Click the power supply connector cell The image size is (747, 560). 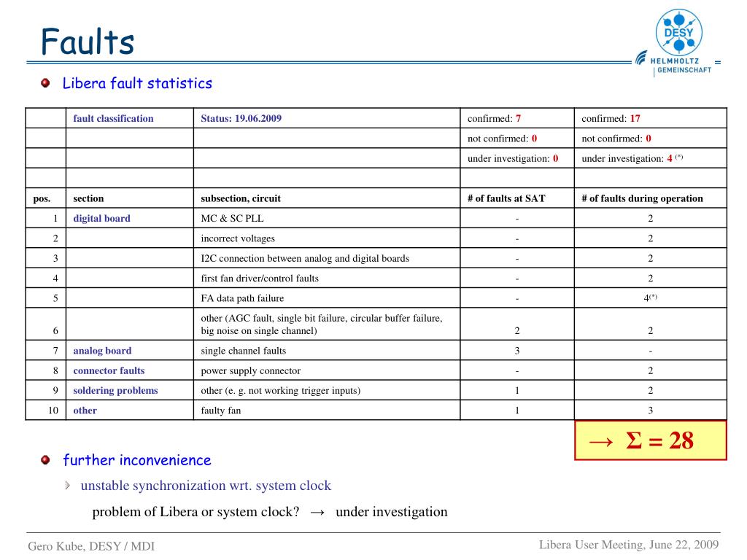tap(327, 370)
